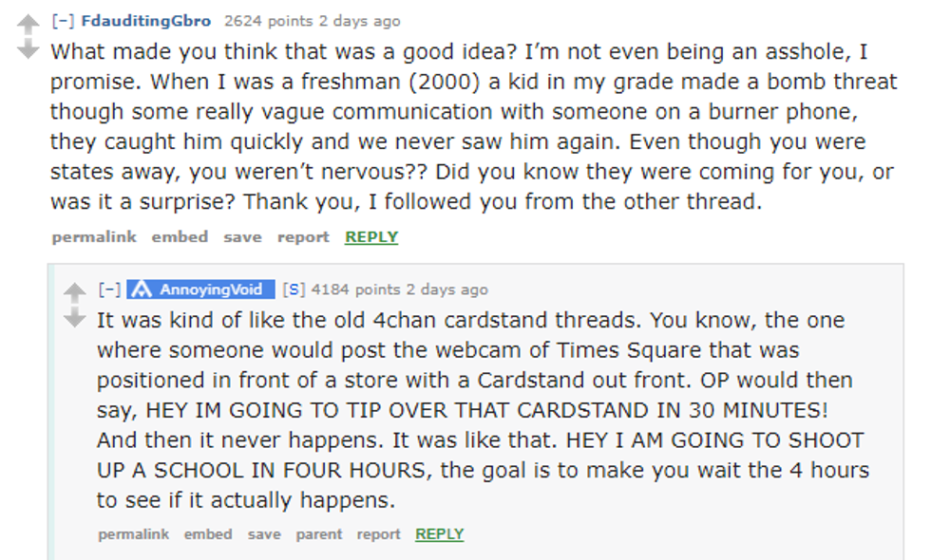Viewport: 931px width, 560px height.
Task: Click the [S] submitter tag
Action: pos(294,289)
